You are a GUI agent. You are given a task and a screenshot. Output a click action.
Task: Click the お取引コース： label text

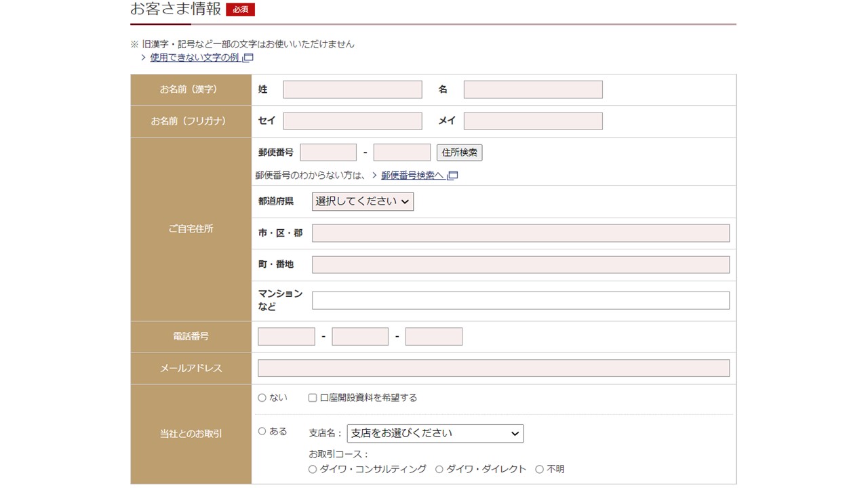[x=339, y=454]
